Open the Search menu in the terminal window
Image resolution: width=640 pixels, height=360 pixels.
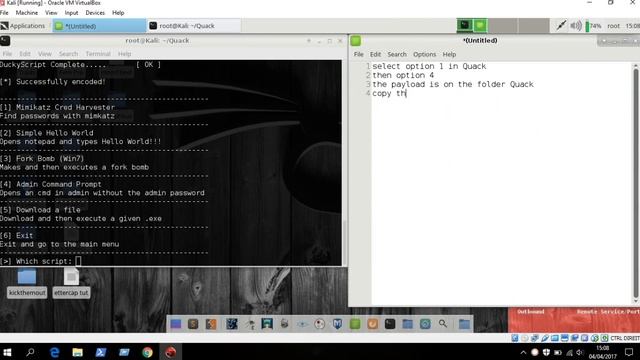pyautogui.click(x=68, y=54)
